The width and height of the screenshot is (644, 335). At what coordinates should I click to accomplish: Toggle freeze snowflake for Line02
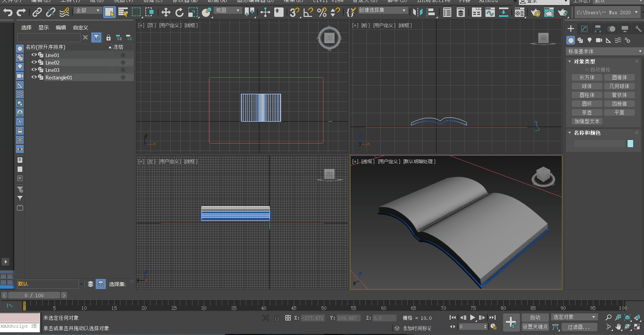[123, 62]
